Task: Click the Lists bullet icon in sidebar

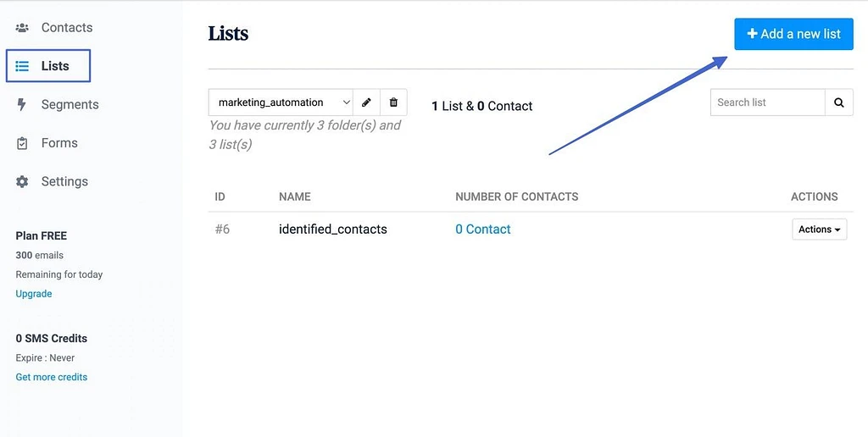Action: 23,66
